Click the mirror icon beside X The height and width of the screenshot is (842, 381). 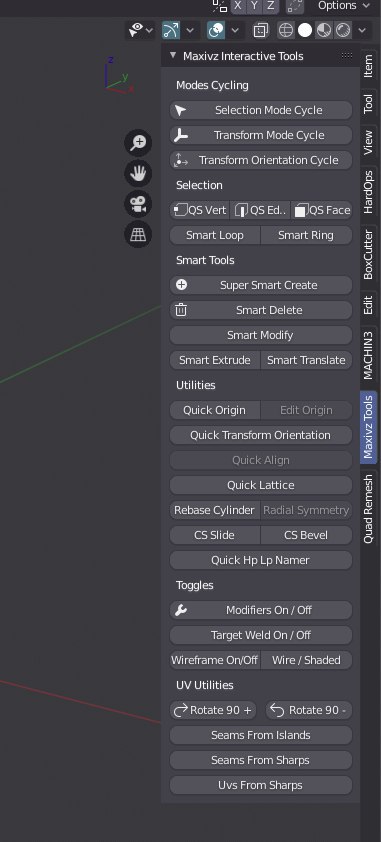coord(220,5)
